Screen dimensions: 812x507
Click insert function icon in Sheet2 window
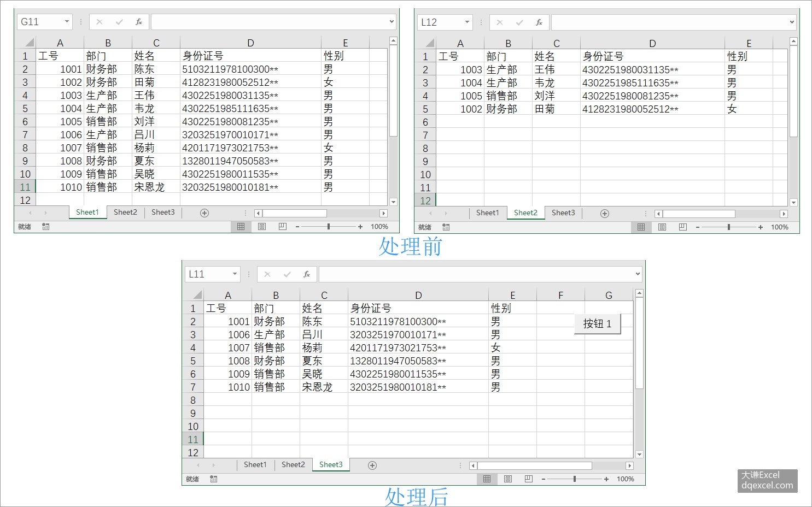pos(539,22)
